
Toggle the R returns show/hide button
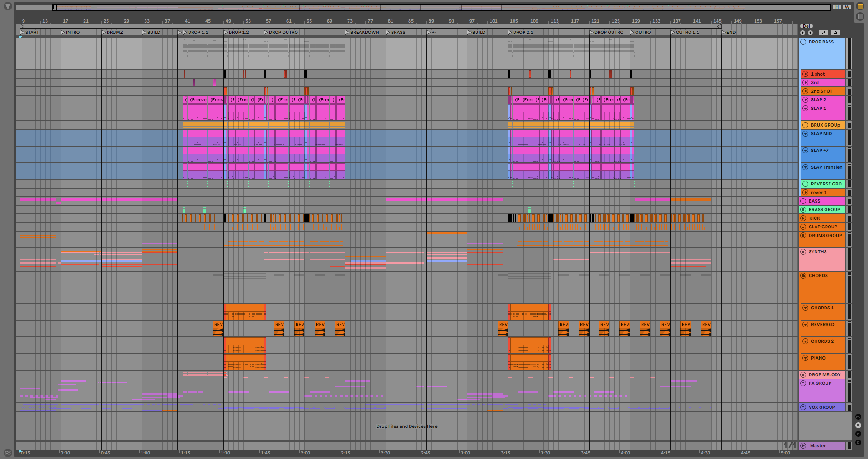tap(859, 425)
